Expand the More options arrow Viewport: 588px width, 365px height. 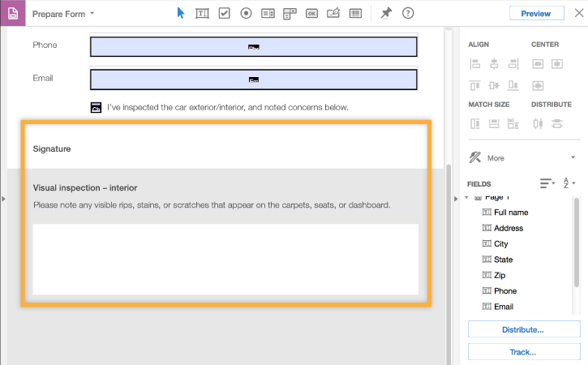click(573, 157)
